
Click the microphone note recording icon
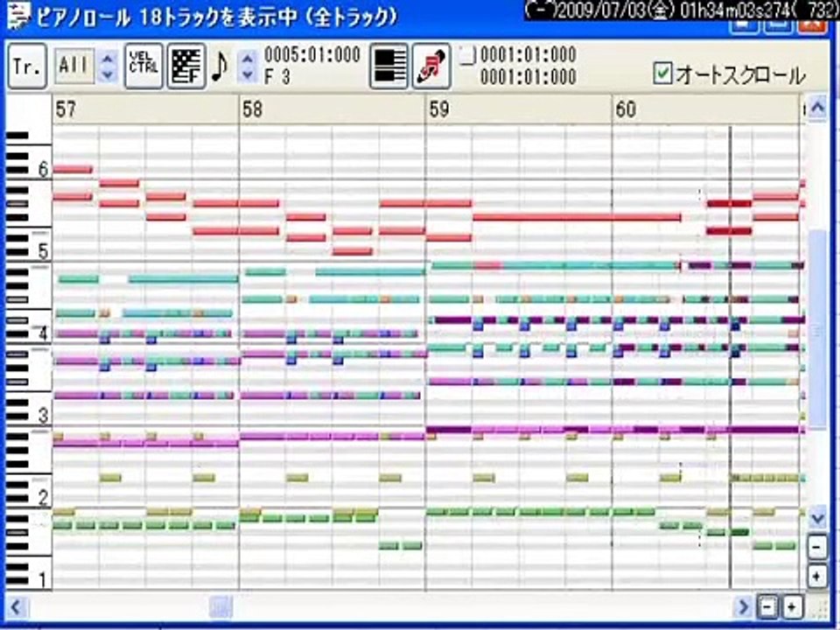tap(431, 66)
